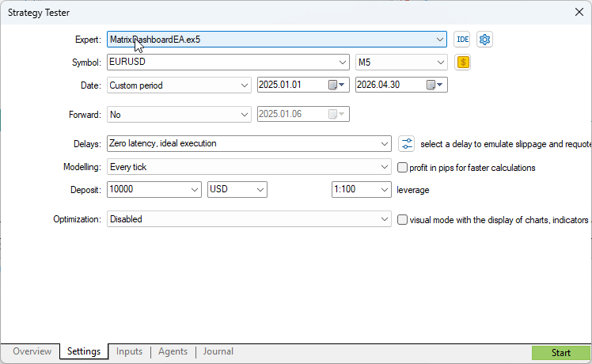The width and height of the screenshot is (592, 364).
Task: Expand the 1:100 leverage dropdown
Action: [385, 190]
